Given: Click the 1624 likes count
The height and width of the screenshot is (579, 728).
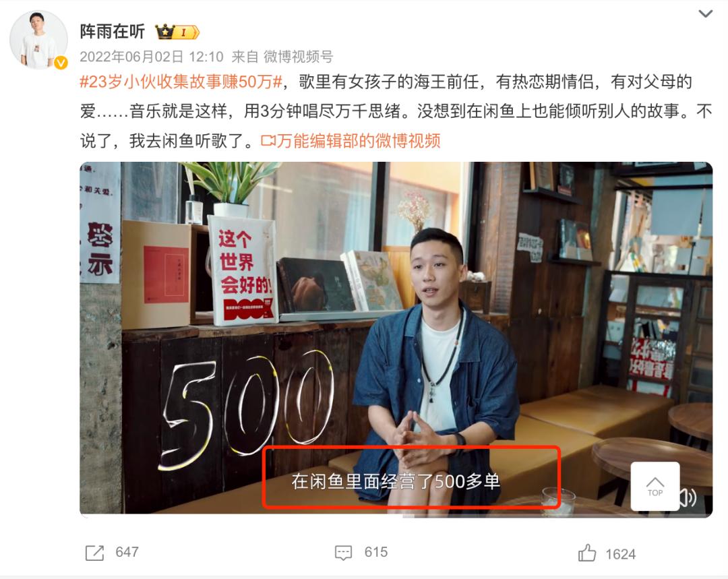Looking at the screenshot, I should click(620, 554).
